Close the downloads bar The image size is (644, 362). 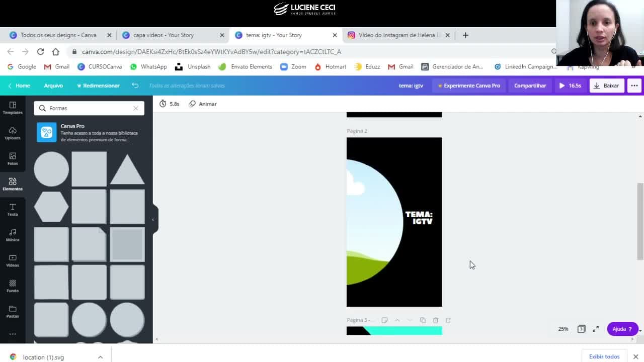pos(635,356)
